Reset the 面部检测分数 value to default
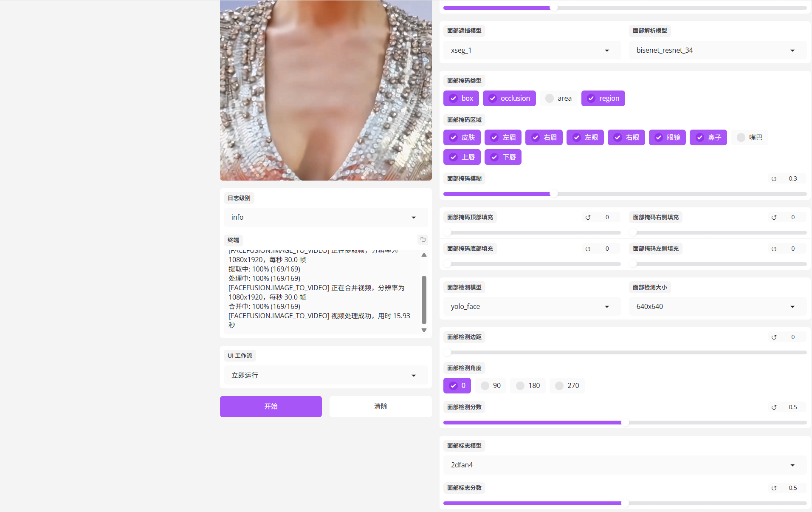The height and width of the screenshot is (512, 812). click(774, 407)
